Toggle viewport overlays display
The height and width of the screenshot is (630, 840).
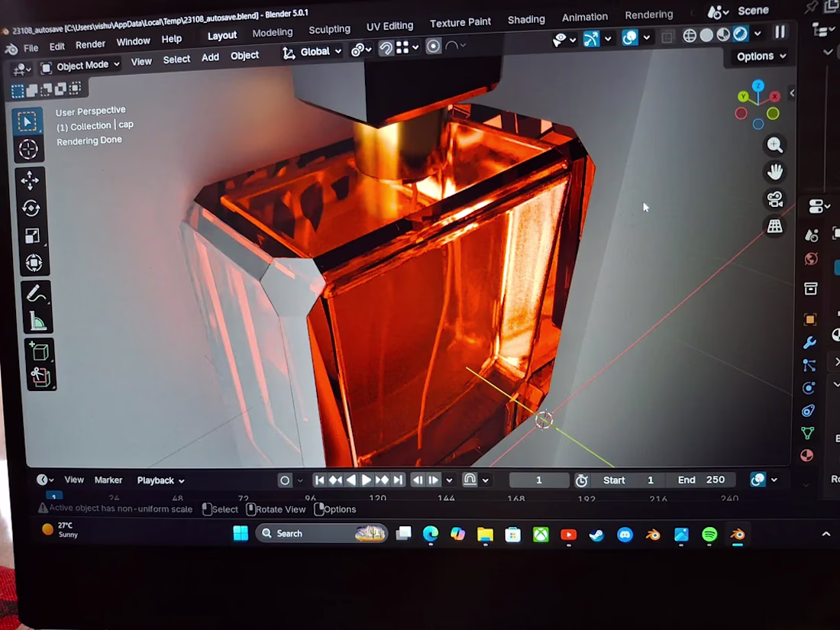tap(630, 37)
